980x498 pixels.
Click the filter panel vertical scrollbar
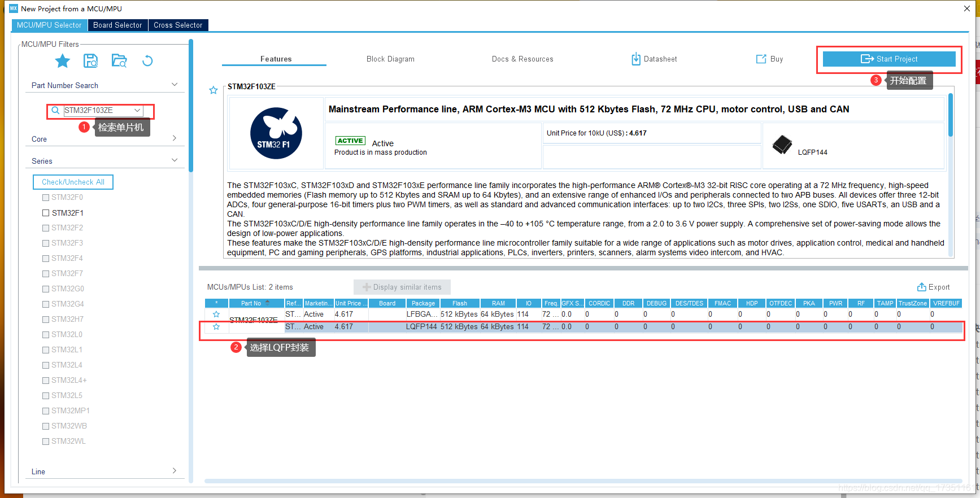[x=191, y=105]
